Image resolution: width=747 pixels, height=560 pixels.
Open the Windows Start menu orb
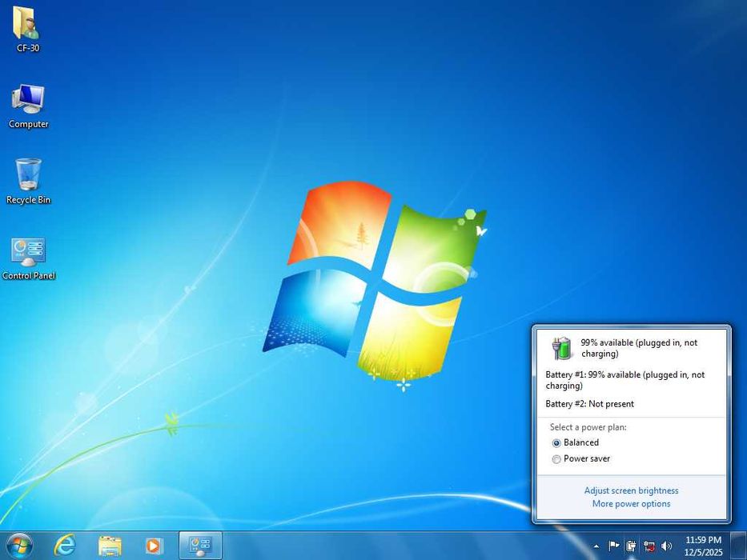tap(19, 546)
